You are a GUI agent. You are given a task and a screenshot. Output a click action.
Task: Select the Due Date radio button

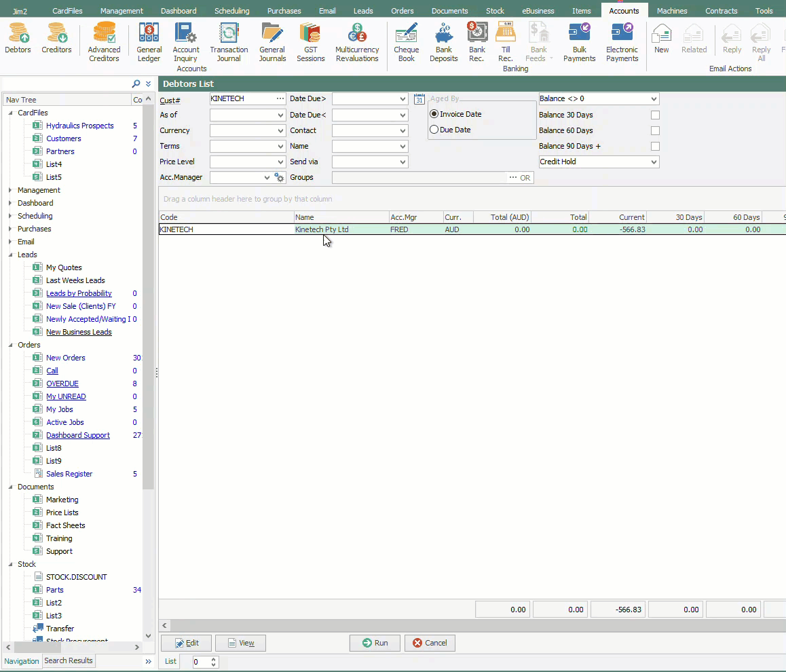click(434, 130)
